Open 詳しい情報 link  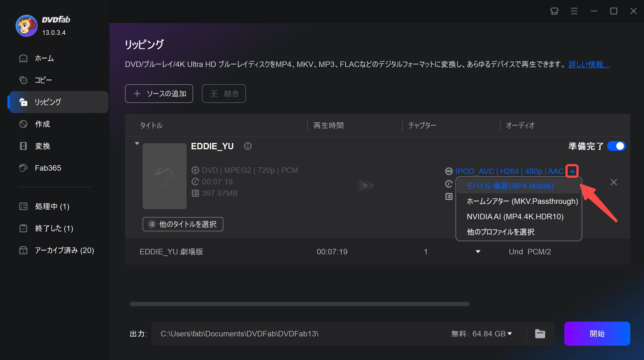[589, 64]
